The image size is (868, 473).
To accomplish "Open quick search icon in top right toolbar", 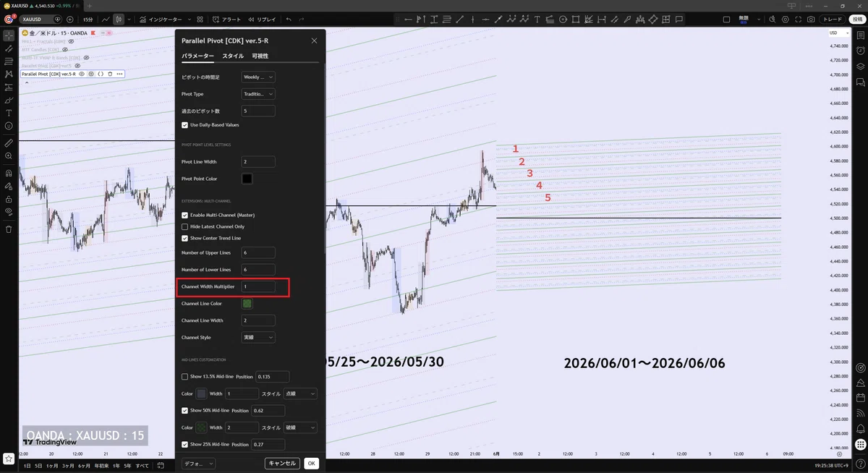I will pos(772,20).
